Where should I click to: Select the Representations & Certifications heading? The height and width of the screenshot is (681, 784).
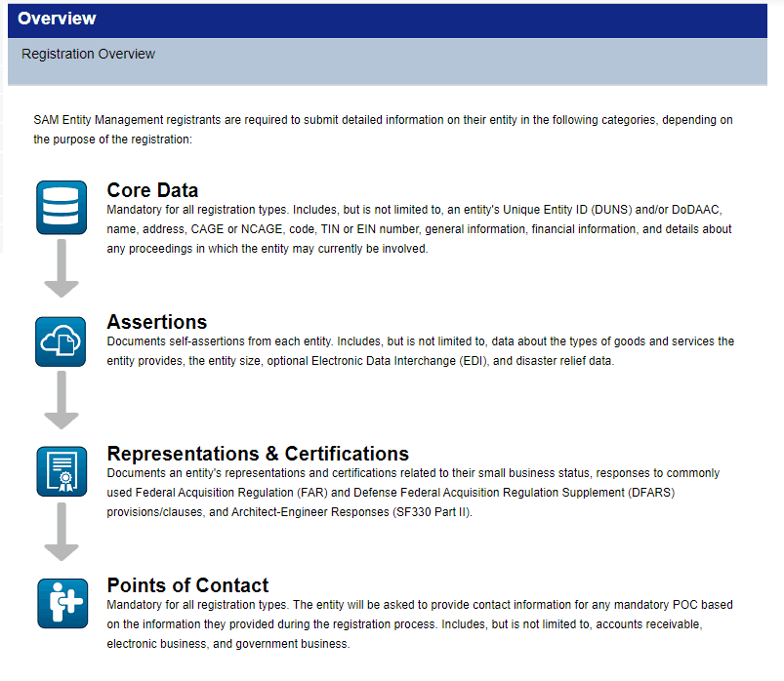[x=259, y=454]
